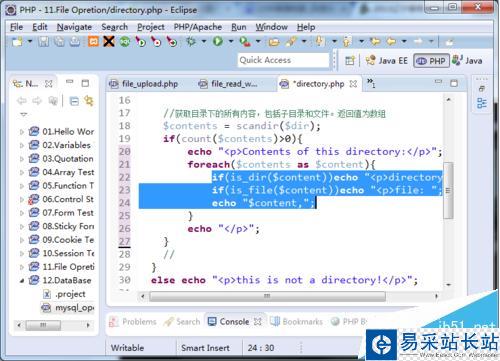
Task: Click the Open folder toolbar icon
Action: (x=274, y=42)
